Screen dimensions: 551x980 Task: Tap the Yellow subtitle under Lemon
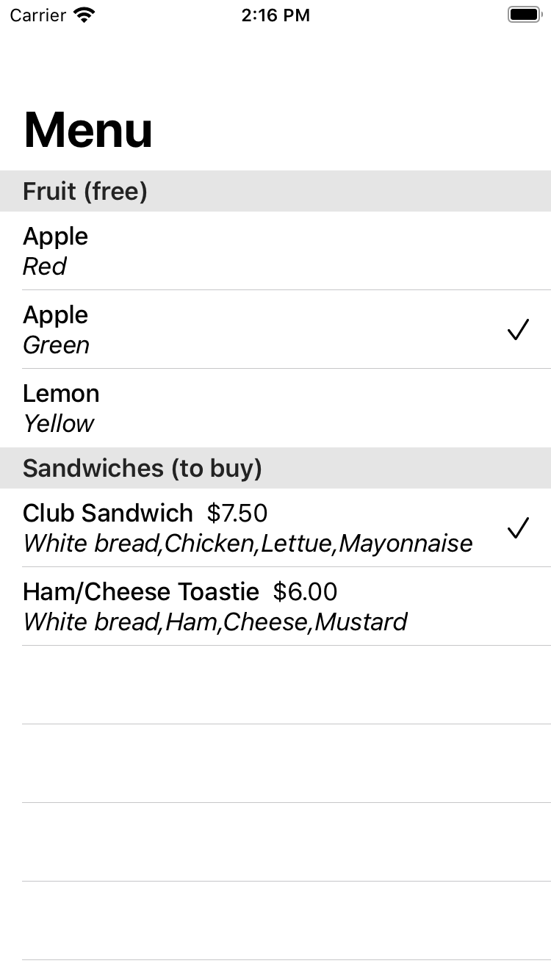(x=59, y=424)
